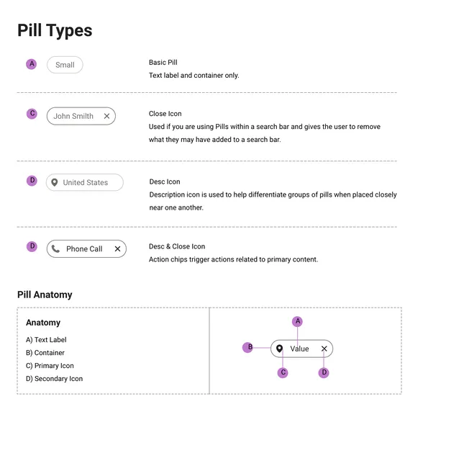Viewport: 464px width, 476px height.
Task: Click the purple C badge beside John Smith pill
Action: pos(32,114)
